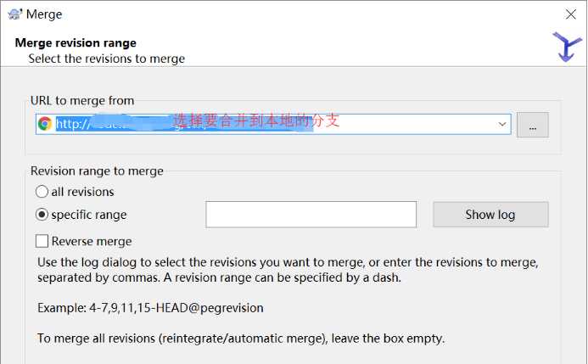Viewport: 588px width, 364px height.
Task: Expand the URL to merge from dropdown
Action: click(502, 124)
